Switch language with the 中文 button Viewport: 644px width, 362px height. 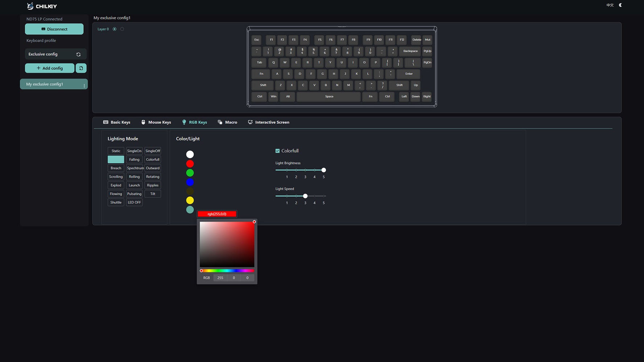click(x=610, y=5)
